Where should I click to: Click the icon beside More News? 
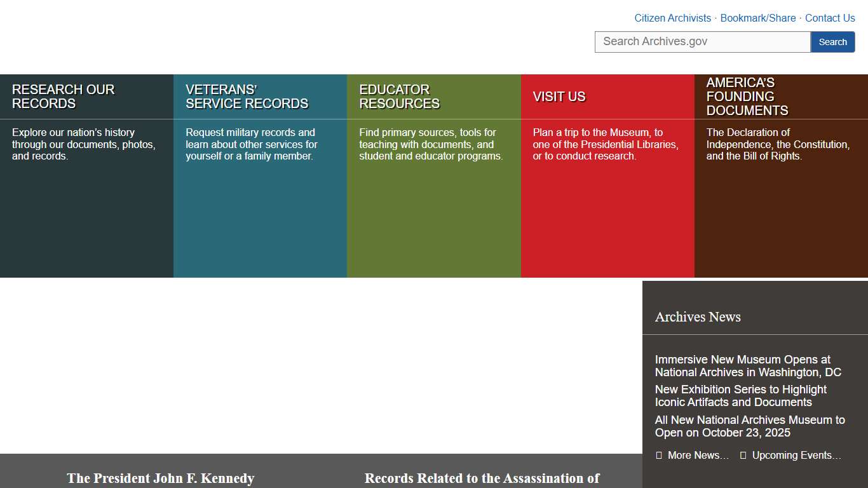point(658,454)
